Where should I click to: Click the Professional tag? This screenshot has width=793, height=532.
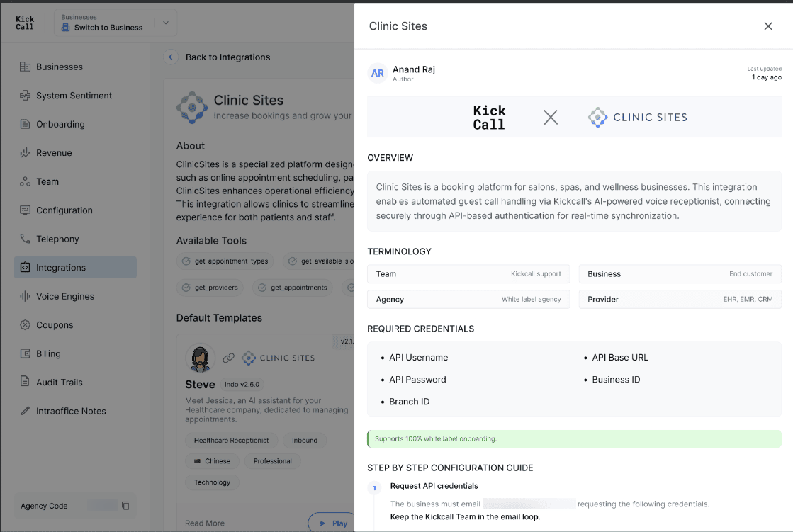click(273, 461)
